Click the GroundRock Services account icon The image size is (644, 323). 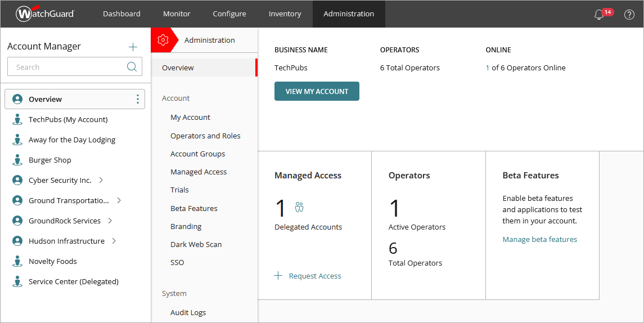pos(17,221)
